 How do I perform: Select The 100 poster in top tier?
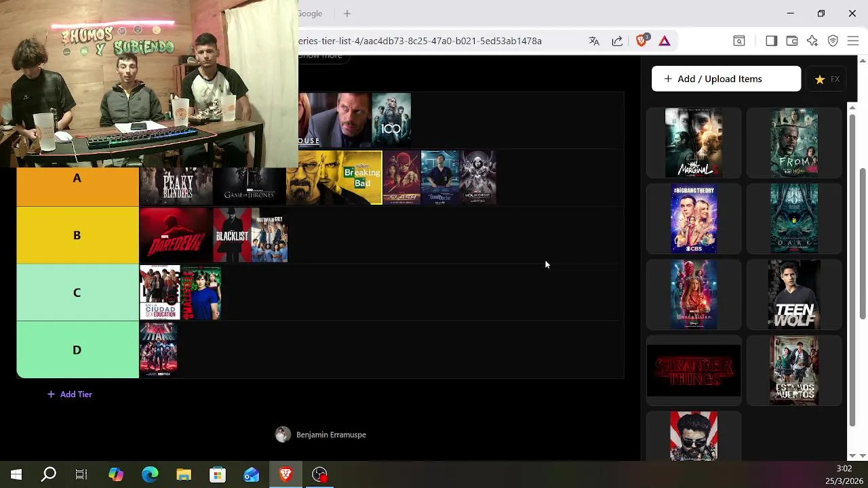pos(391,121)
